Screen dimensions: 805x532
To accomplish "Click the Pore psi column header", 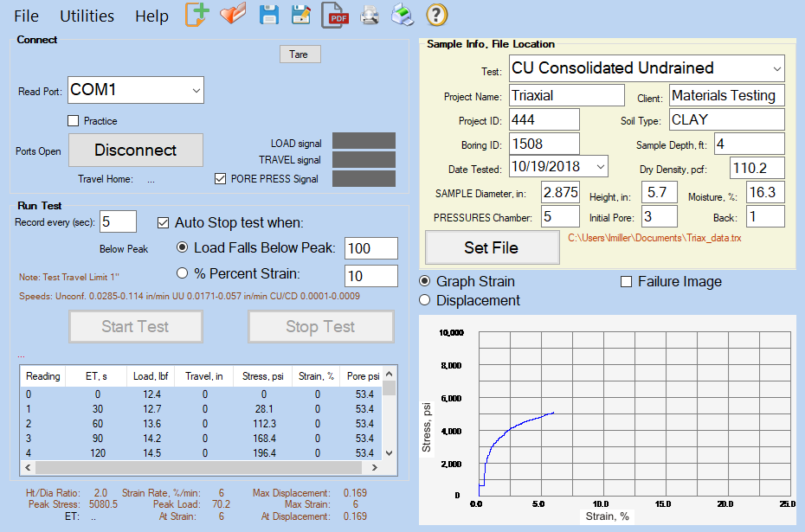I will coord(363,376).
